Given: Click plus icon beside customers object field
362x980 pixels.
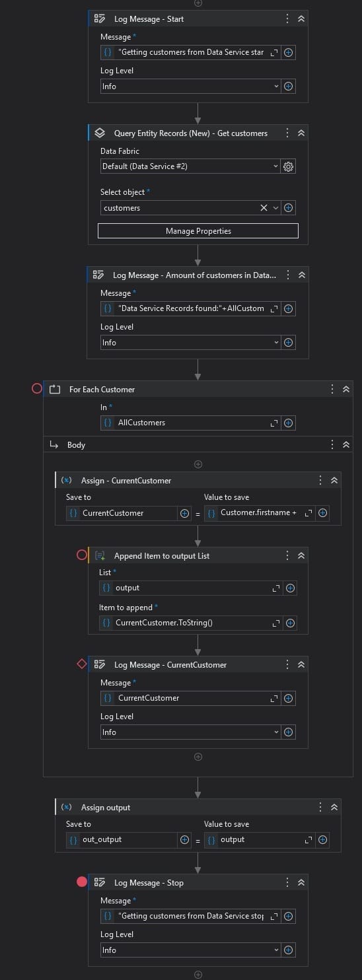Looking at the screenshot, I should point(288,208).
